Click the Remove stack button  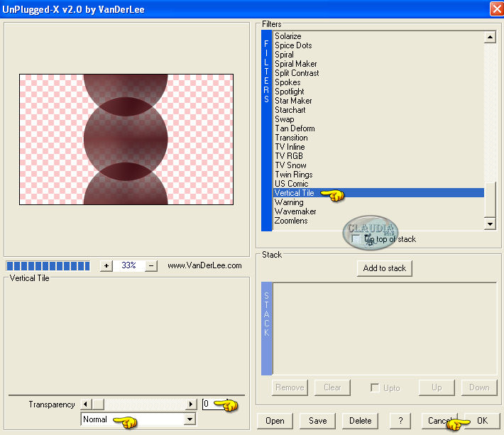290,387
